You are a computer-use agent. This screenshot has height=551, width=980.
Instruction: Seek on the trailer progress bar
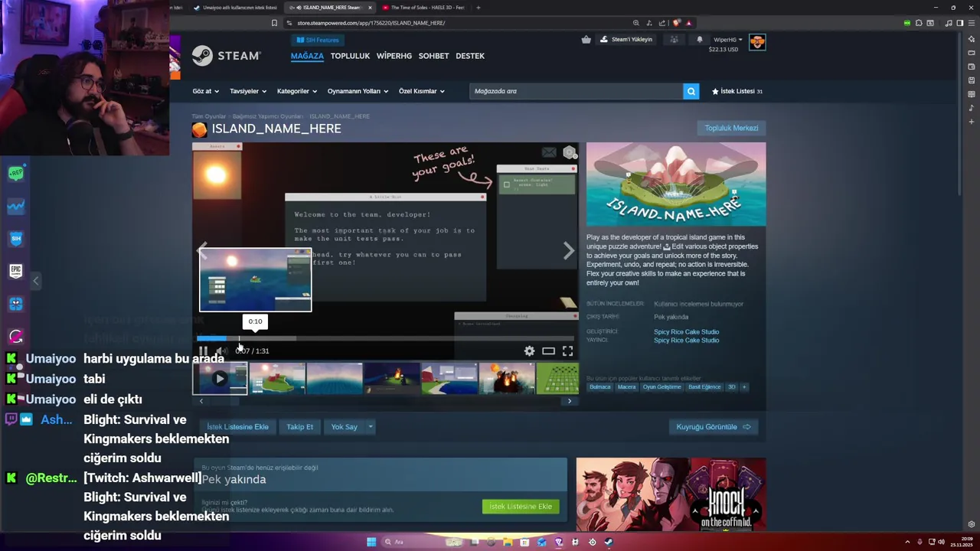pyautogui.click(x=385, y=338)
